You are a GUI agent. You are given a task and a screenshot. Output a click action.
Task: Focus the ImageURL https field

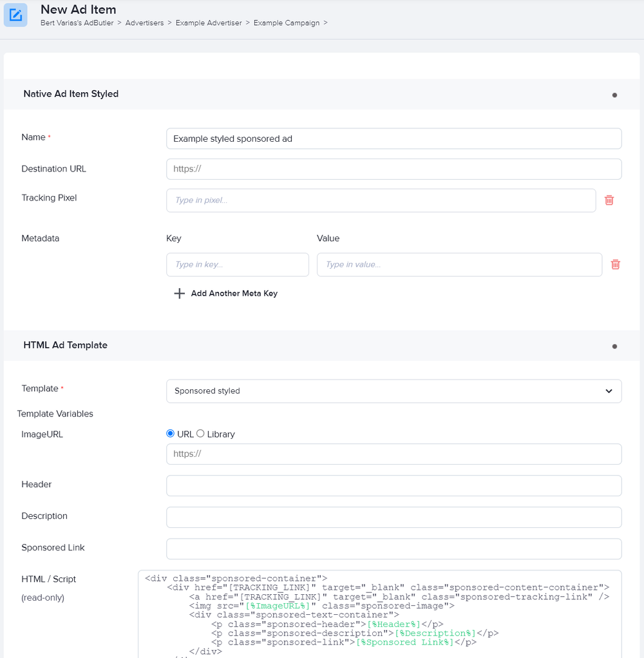coord(393,454)
